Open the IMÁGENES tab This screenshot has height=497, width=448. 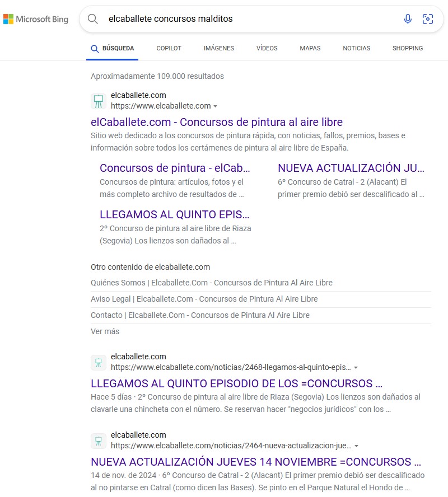219,48
